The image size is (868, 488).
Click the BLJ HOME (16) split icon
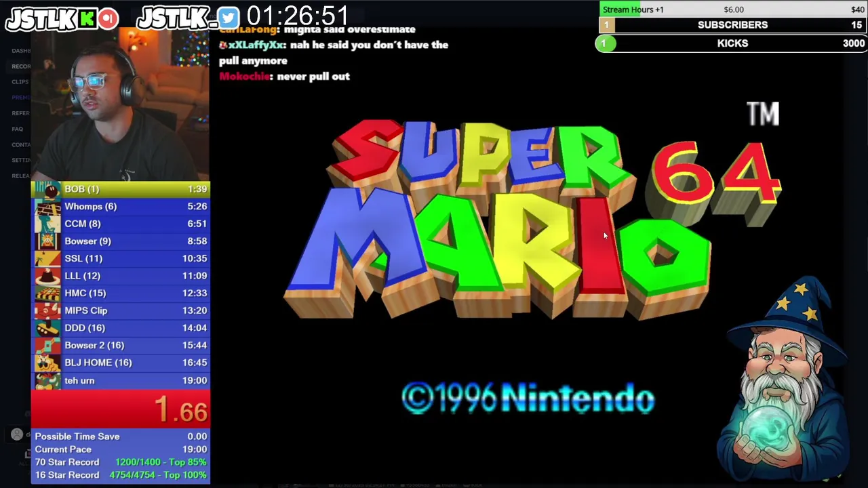47,363
